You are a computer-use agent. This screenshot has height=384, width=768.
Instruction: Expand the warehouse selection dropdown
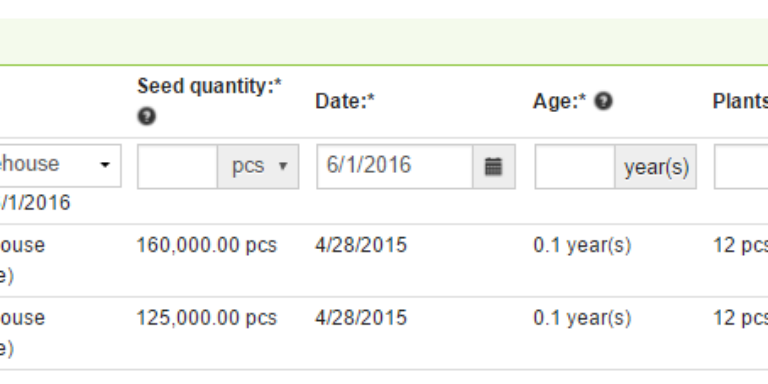(x=60, y=165)
